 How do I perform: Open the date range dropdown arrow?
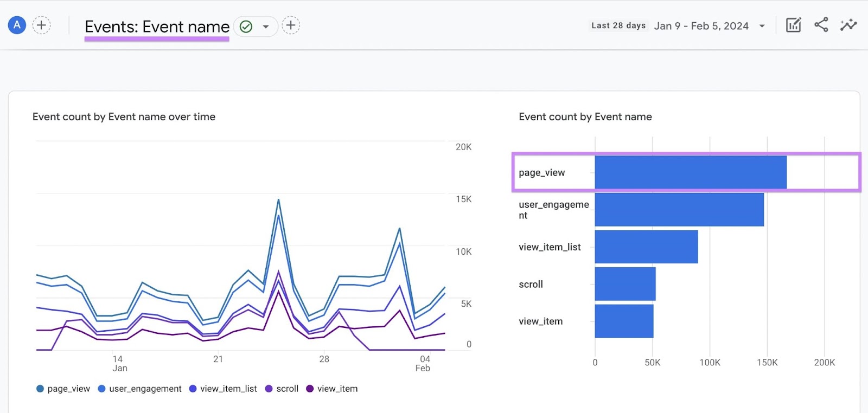tap(762, 26)
